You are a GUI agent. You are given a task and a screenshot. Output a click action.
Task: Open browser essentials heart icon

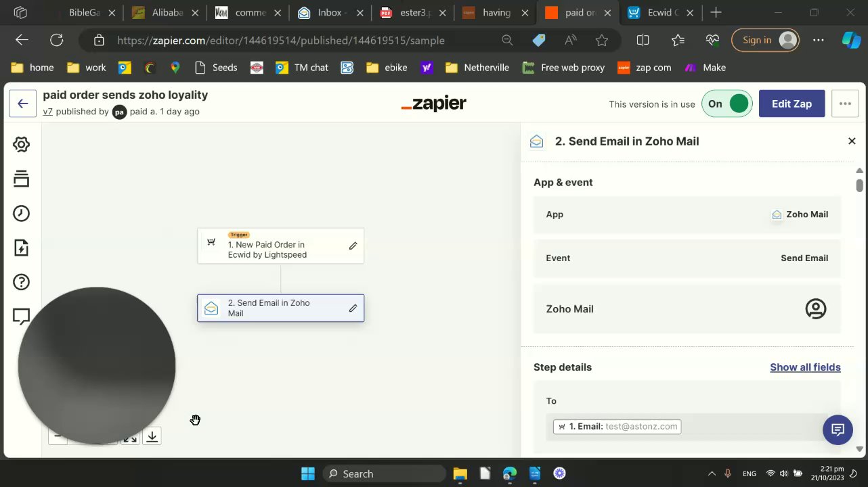pos(712,40)
